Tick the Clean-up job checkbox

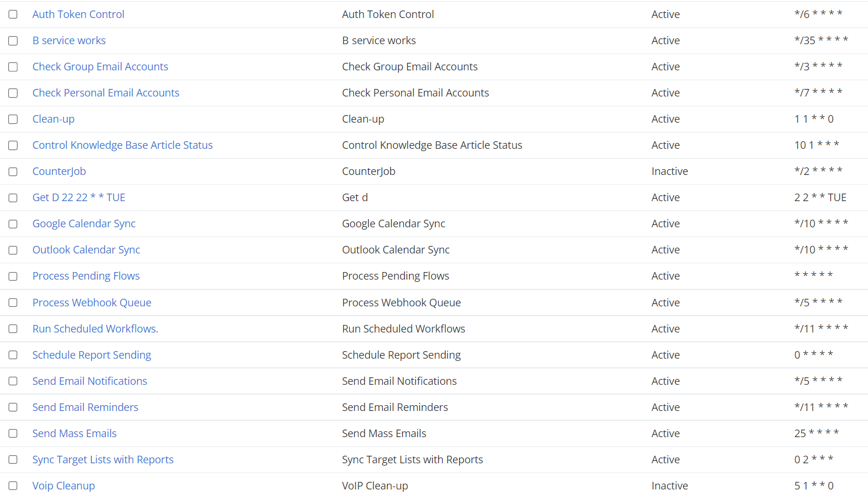click(x=13, y=119)
